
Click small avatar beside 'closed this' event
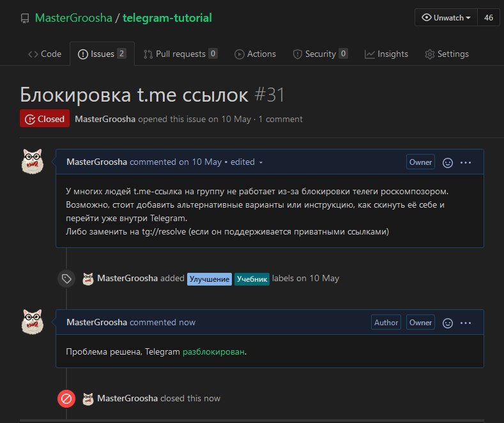[88, 399]
